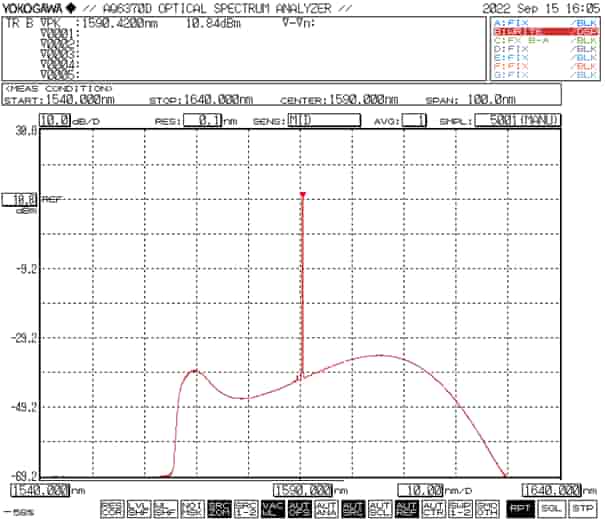Screen dimensions: 605x519
Task: Click the RES COR status indicator
Action: pyautogui.click(x=112, y=508)
